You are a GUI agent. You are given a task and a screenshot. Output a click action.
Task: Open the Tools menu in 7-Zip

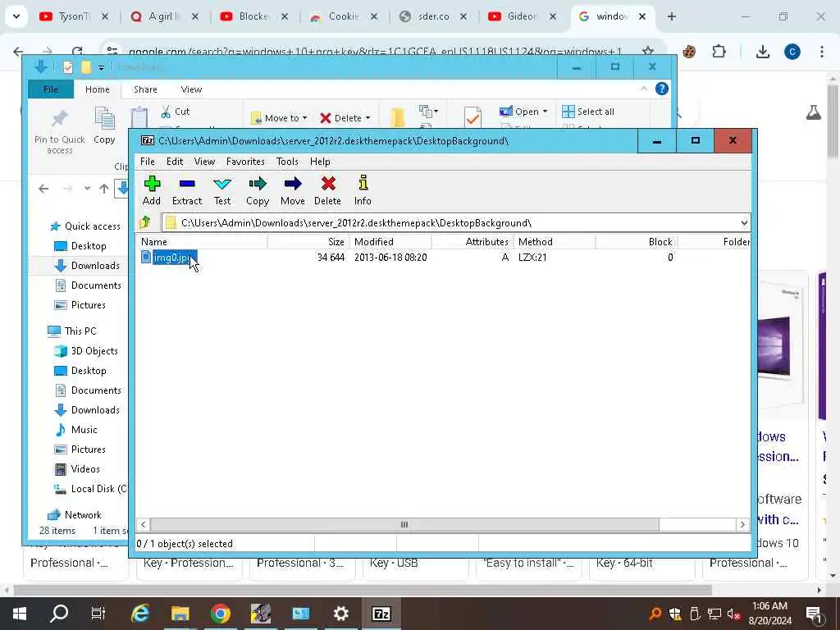coord(287,162)
